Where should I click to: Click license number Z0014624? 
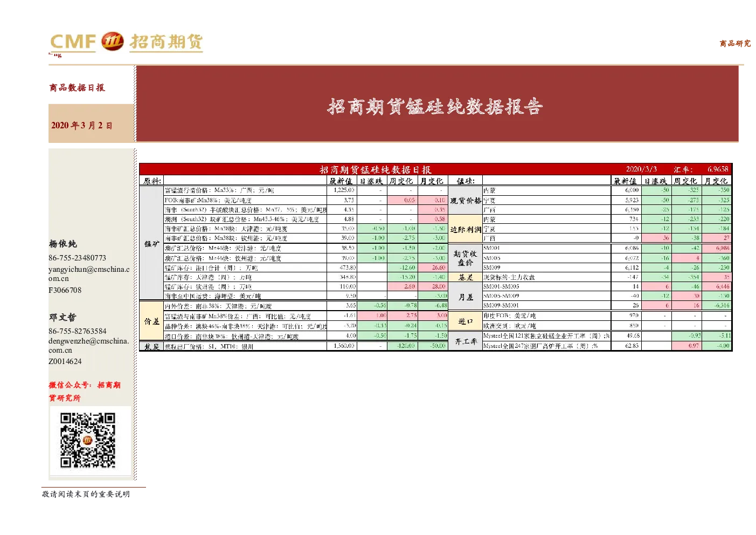[65, 361]
